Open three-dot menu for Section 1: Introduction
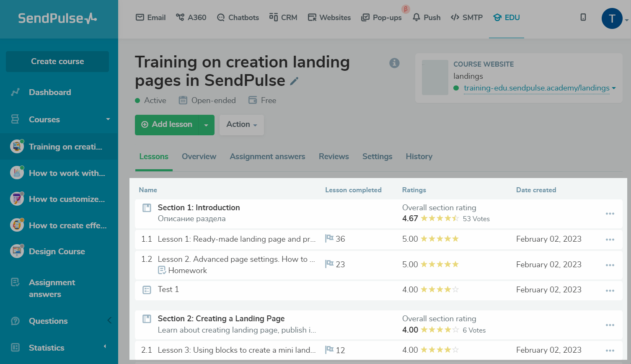Image resolution: width=631 pixels, height=364 pixels. point(610,214)
